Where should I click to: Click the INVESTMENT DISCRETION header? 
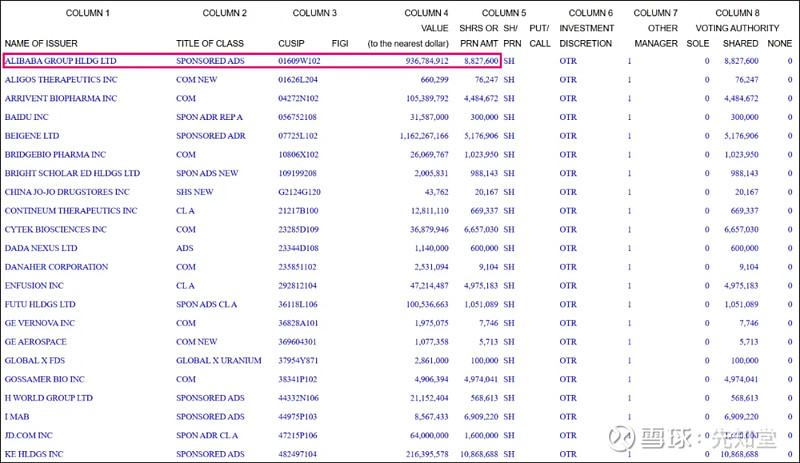[586, 36]
